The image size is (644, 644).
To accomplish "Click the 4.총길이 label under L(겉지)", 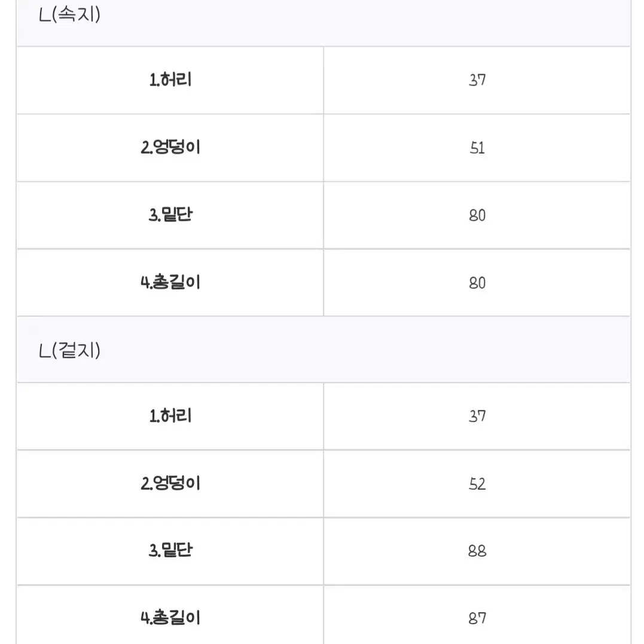I will (170, 618).
